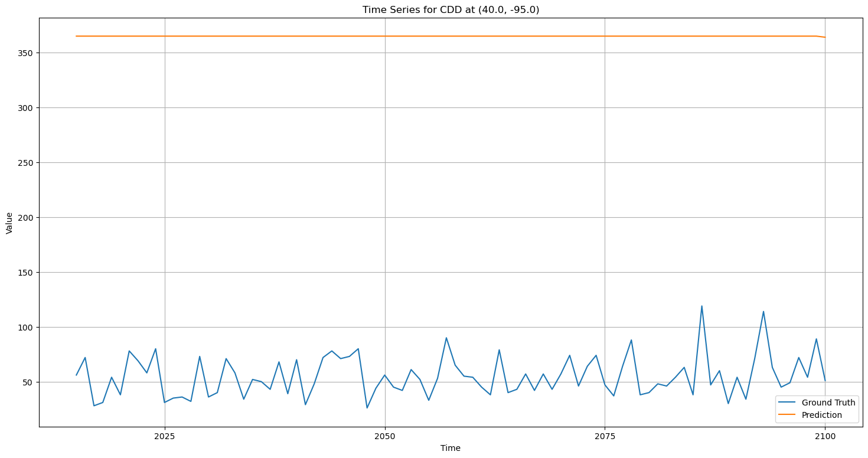Click the 200 y-axis tick label
The image size is (868, 458).
tap(26, 218)
